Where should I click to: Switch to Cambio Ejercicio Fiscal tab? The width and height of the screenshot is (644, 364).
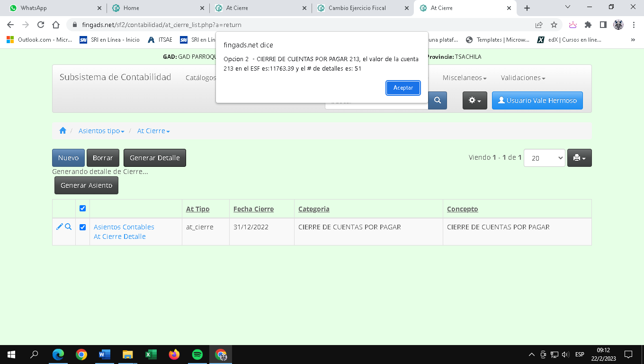[x=357, y=8]
